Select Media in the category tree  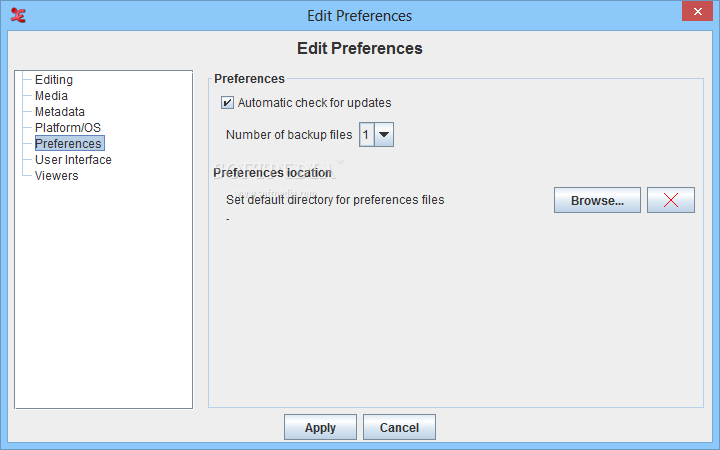click(51, 96)
